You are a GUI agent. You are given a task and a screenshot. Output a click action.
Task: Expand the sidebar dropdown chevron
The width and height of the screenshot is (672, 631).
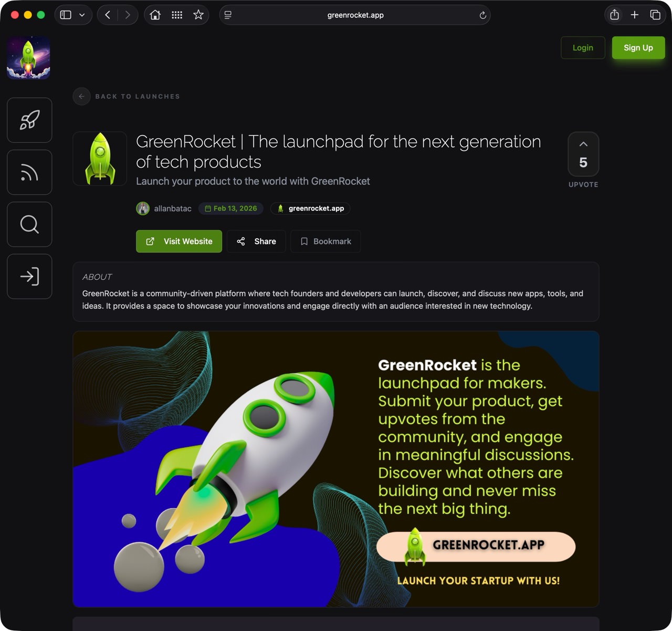(82, 15)
